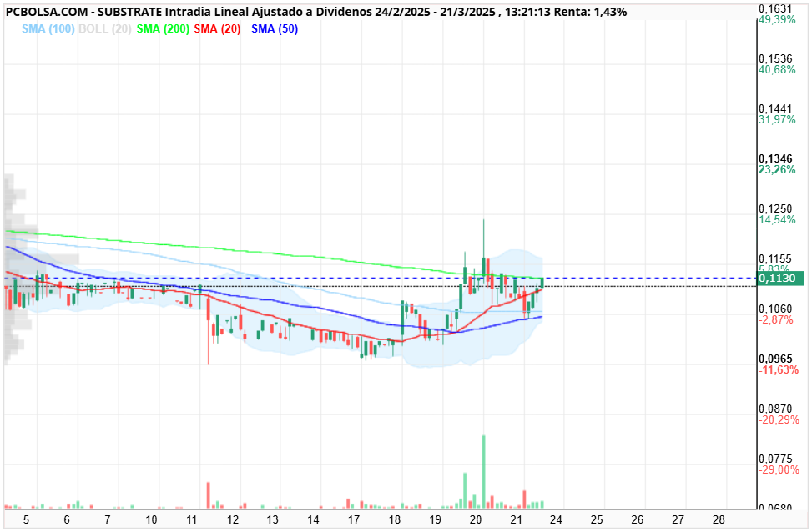Image resolution: width=812 pixels, height=532 pixels.
Task: Click the tall red volume bar on day 11
Action: [x=208, y=495]
